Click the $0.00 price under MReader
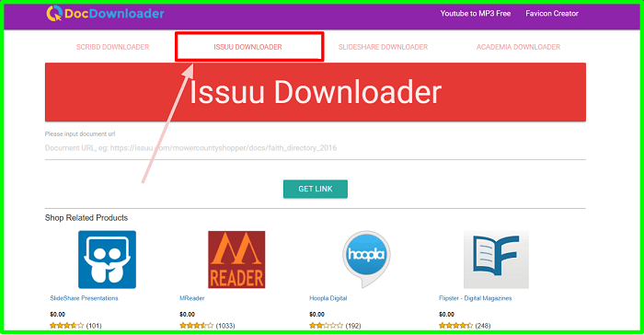Image resolution: width=644 pixels, height=335 pixels. tap(188, 315)
